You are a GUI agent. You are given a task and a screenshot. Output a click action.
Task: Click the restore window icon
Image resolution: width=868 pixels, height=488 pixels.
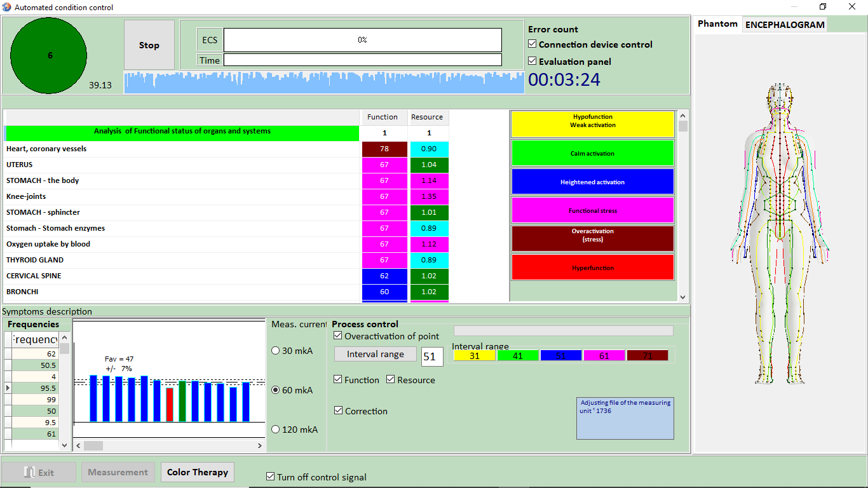coord(823,7)
